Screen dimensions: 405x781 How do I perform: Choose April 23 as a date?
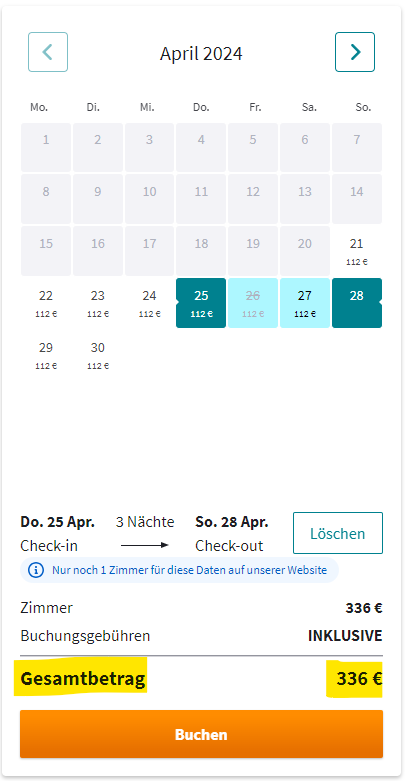click(x=98, y=303)
